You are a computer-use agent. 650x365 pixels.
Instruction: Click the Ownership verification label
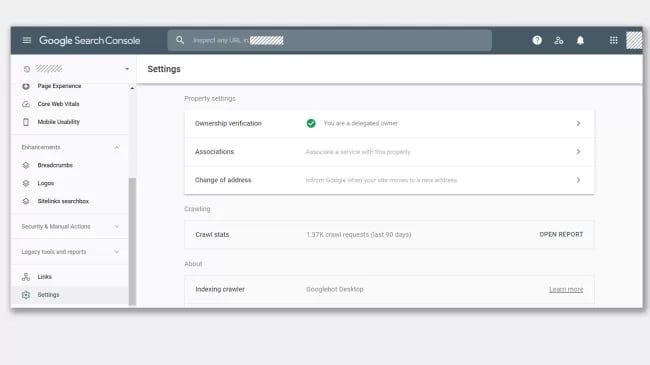(228, 123)
